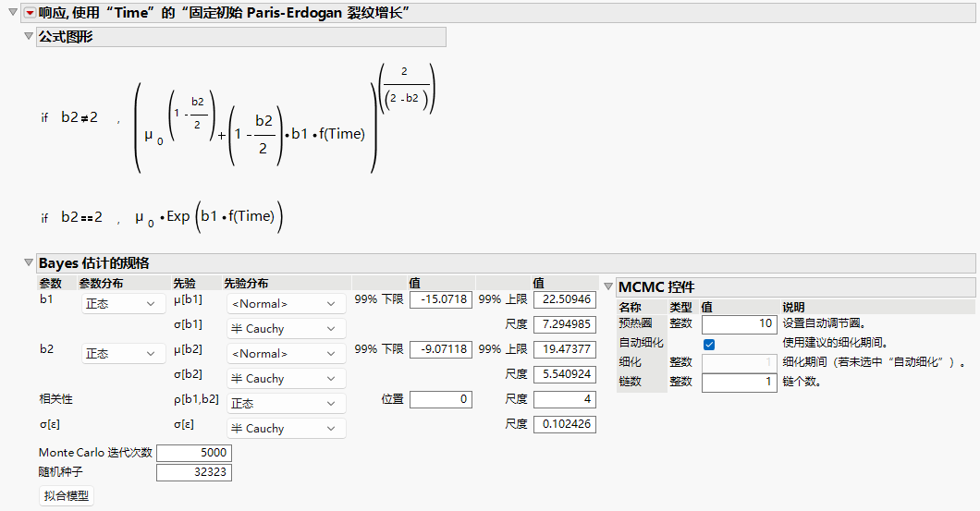Click the disabled 细化 value field

(739, 363)
